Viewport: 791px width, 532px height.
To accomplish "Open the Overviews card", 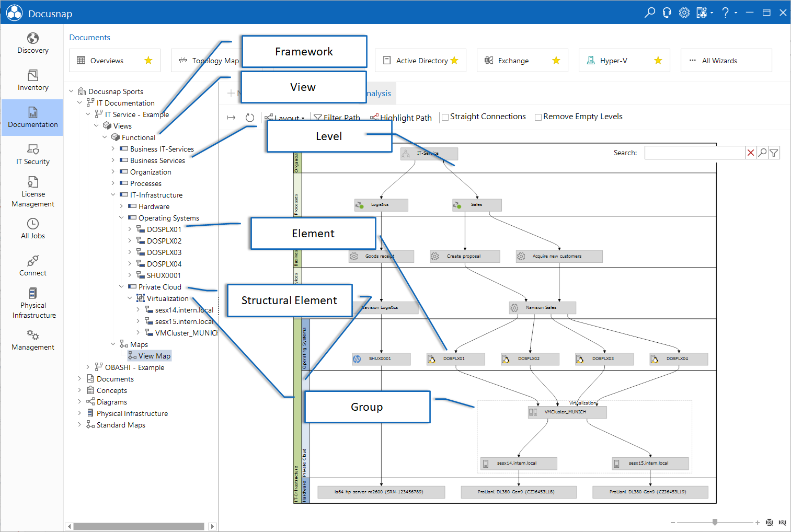I will 114,61.
